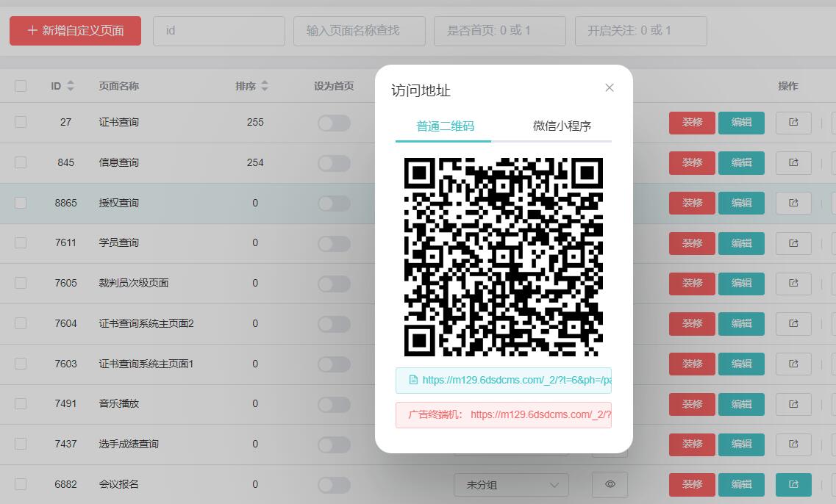Image resolution: width=836 pixels, height=504 pixels.
Task: Close the 访问地址 dialog
Action: coord(610,88)
